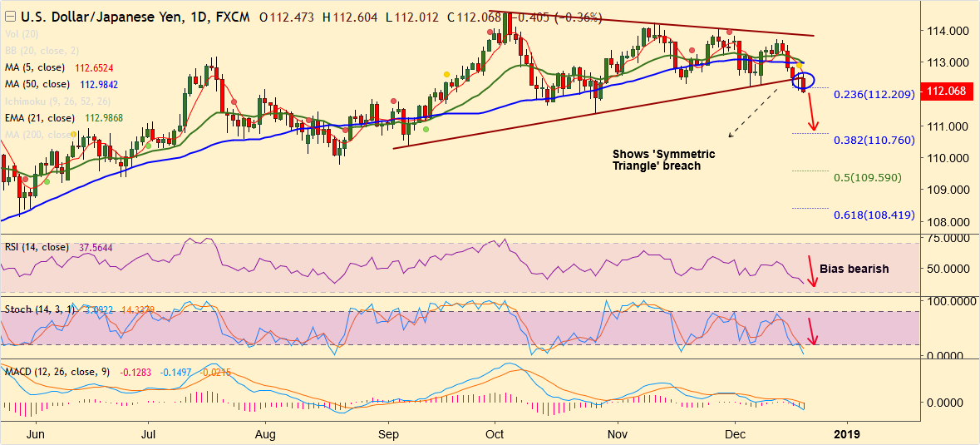980x445 pixels.
Task: Click the MACD signal value -0.1497
Action: 176,372
